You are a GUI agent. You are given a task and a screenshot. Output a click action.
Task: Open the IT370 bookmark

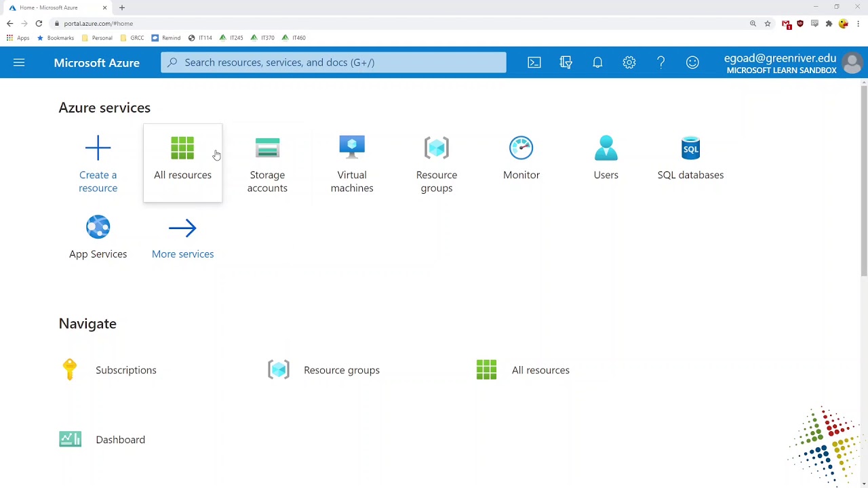(x=262, y=38)
